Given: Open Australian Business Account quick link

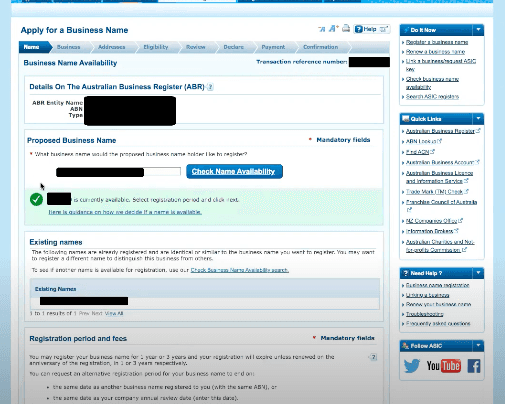Looking at the screenshot, I should (x=440, y=162).
